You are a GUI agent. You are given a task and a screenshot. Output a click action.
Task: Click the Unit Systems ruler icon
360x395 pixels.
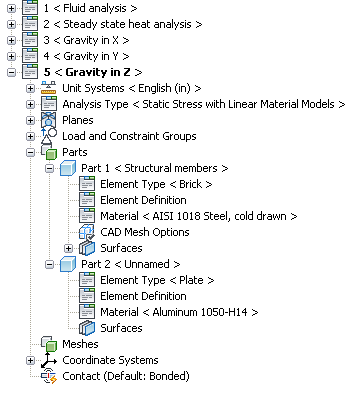coord(49,88)
